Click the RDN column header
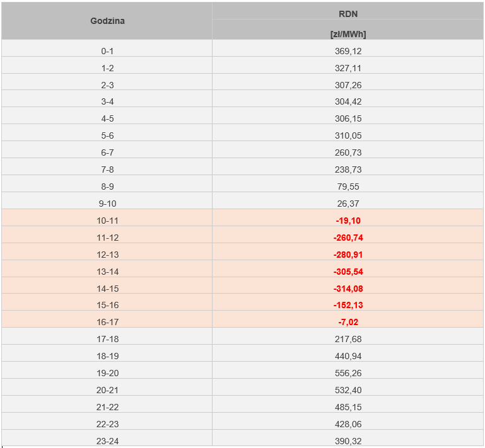Image resolution: width=485 pixels, height=448 pixels. coord(348,13)
